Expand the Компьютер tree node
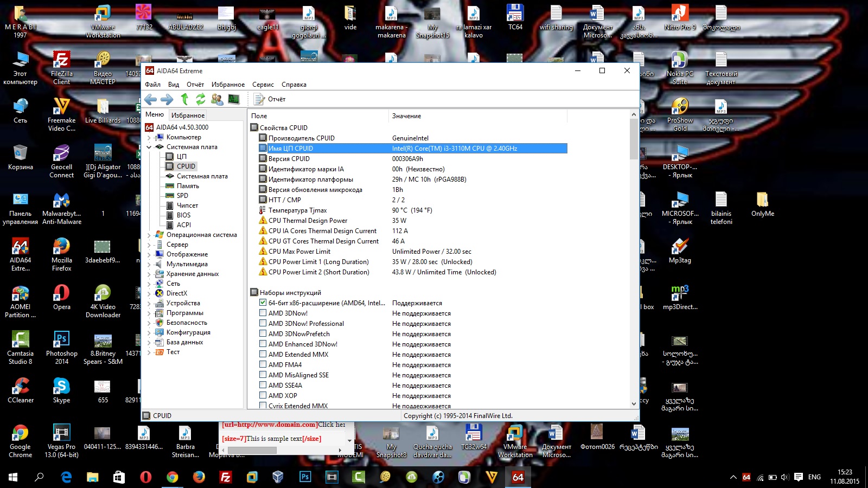The image size is (868, 488). [x=149, y=138]
